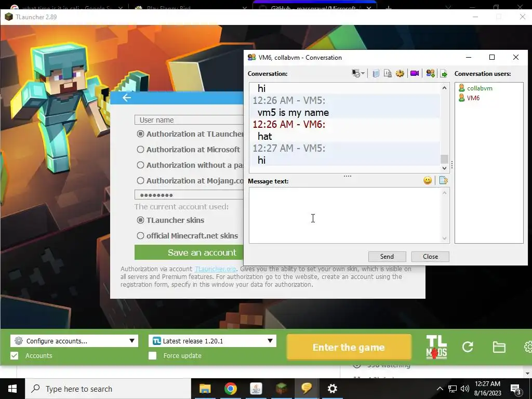Click the Message text box scroll down arrow
Viewport: 532px width, 399px height.
click(x=445, y=238)
